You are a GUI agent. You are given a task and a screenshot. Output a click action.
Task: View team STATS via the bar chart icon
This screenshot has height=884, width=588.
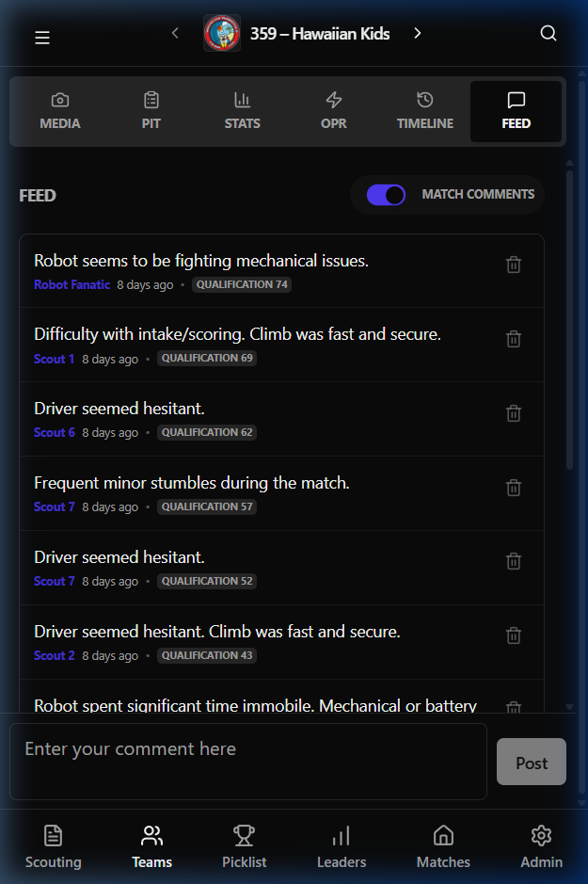(242, 99)
